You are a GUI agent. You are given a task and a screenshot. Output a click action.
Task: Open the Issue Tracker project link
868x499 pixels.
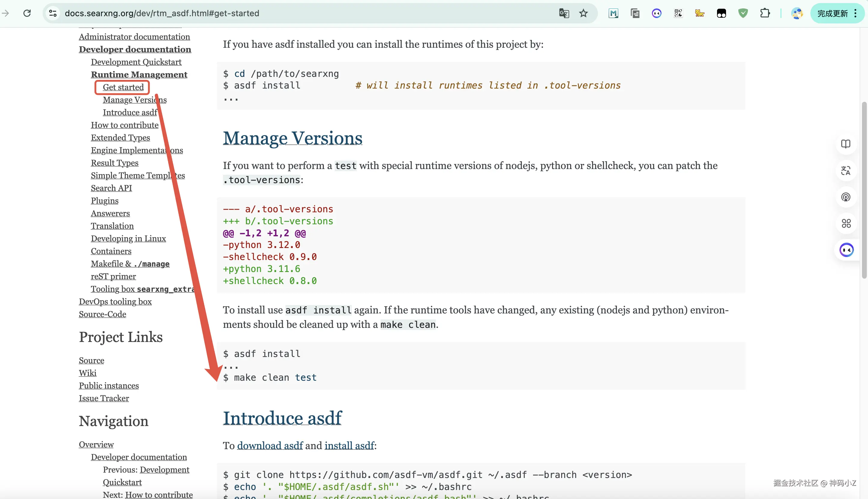tap(104, 398)
